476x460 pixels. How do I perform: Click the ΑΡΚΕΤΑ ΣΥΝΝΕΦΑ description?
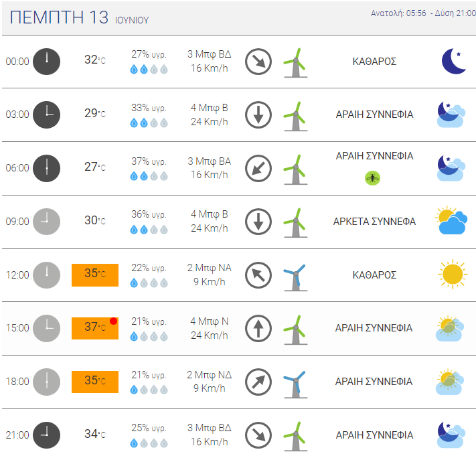coord(374,222)
